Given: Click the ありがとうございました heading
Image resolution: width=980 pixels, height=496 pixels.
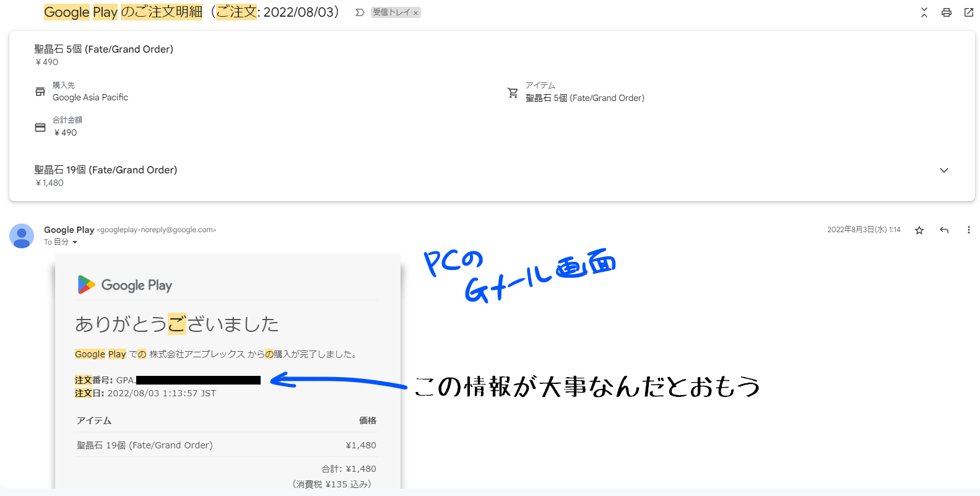Looking at the screenshot, I should pyautogui.click(x=177, y=324).
